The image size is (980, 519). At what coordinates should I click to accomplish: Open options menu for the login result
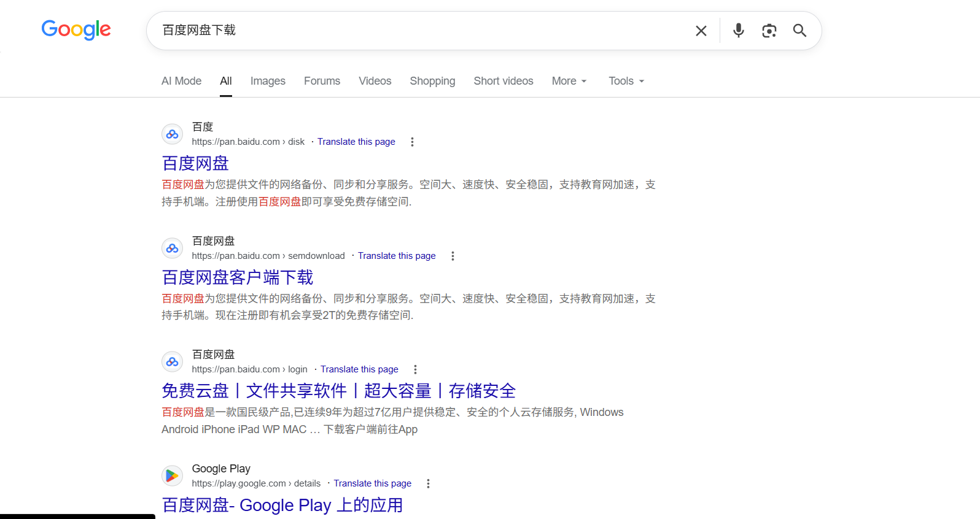[415, 369]
